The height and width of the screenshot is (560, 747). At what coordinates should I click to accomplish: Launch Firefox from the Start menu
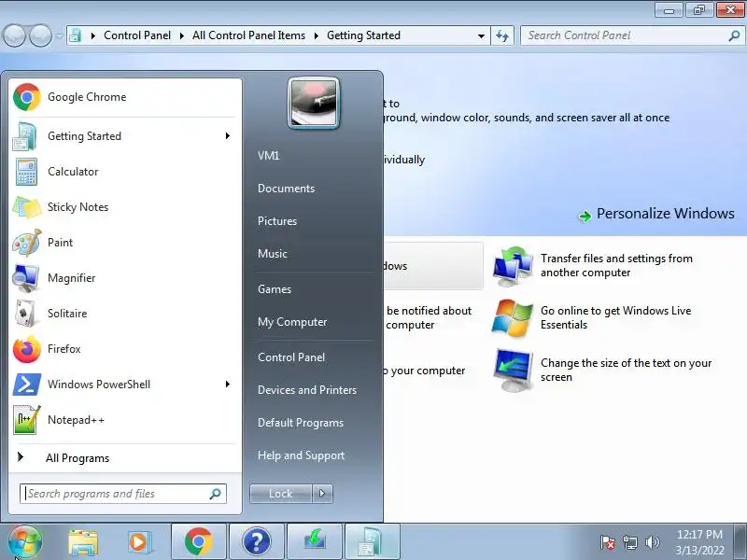(124, 349)
